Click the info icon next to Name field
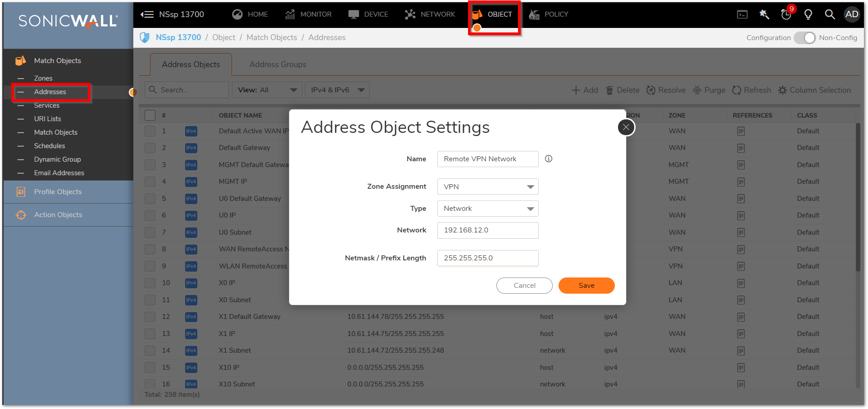Image resolution: width=868 pixels, height=409 pixels. coord(548,159)
